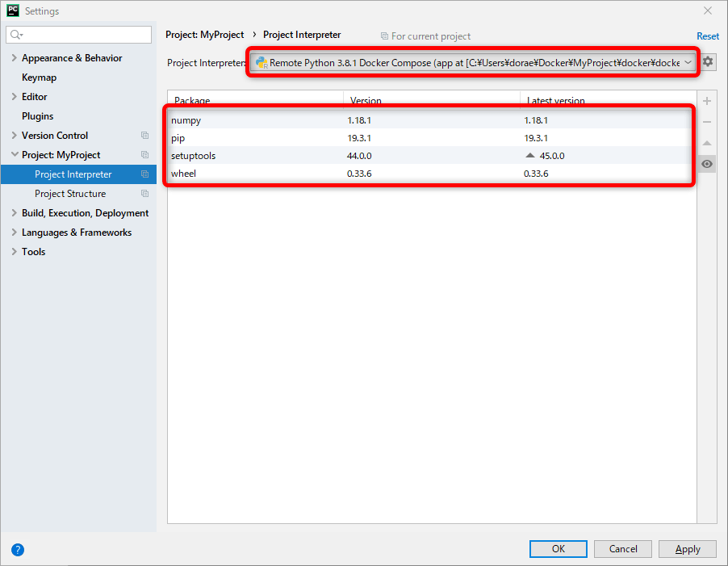This screenshot has height=566, width=728.
Task: Select the pip package row
Action: 431,138
